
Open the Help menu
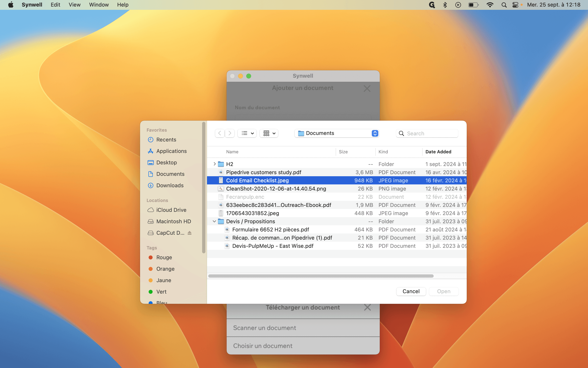coord(123,5)
